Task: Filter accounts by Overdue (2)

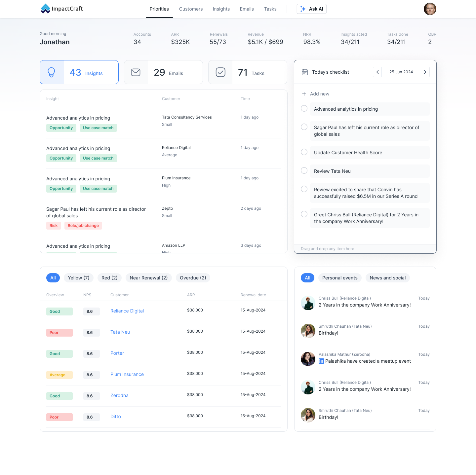Action: (193, 278)
